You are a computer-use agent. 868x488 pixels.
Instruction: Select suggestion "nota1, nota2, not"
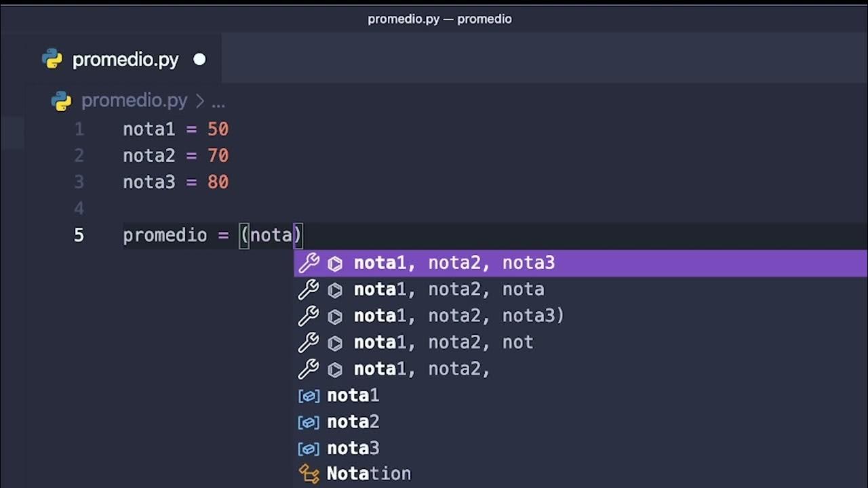tap(580, 342)
